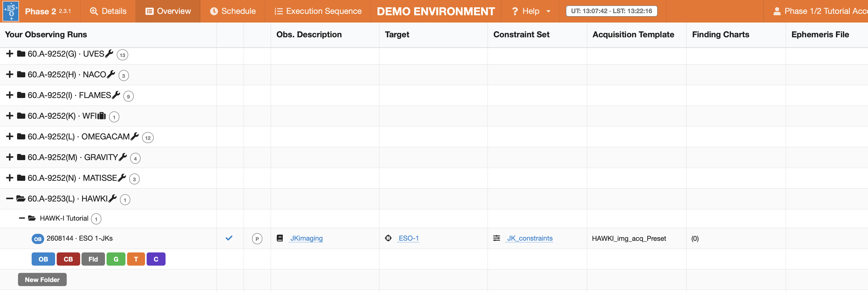This screenshot has height=292, width=868.
Task: Click the target crosshair icon beside ESO-1
Action: point(388,238)
